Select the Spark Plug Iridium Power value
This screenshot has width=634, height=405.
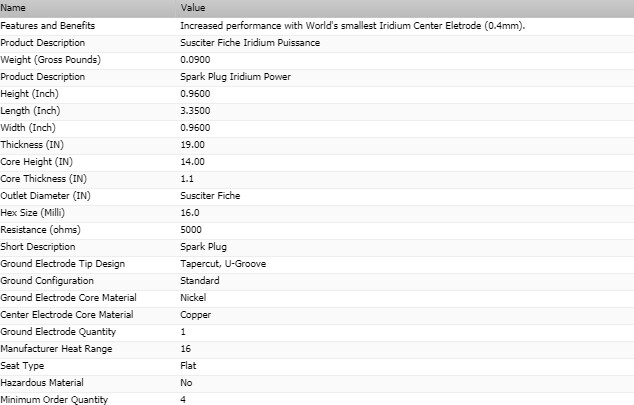[x=235, y=77]
